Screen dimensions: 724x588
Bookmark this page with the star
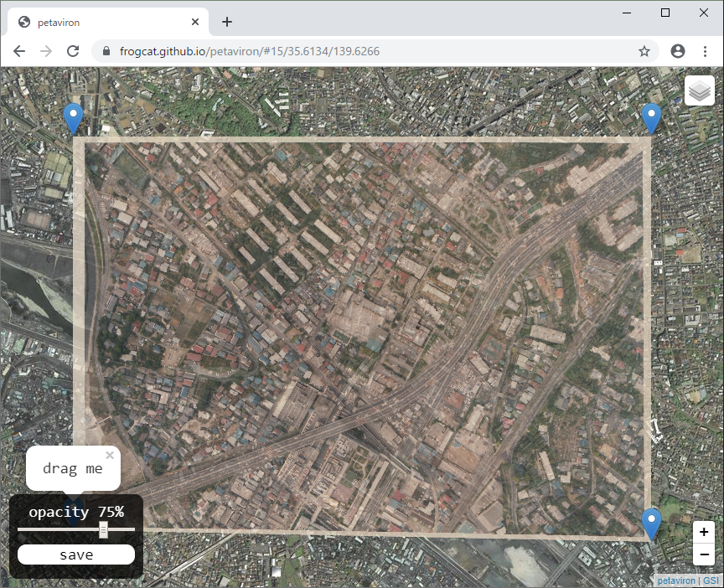[644, 51]
